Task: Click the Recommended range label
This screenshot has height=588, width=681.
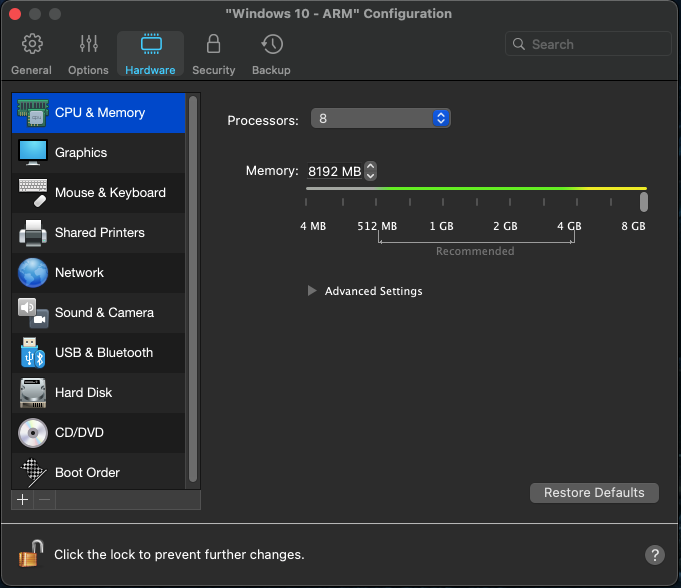Action: pos(475,251)
